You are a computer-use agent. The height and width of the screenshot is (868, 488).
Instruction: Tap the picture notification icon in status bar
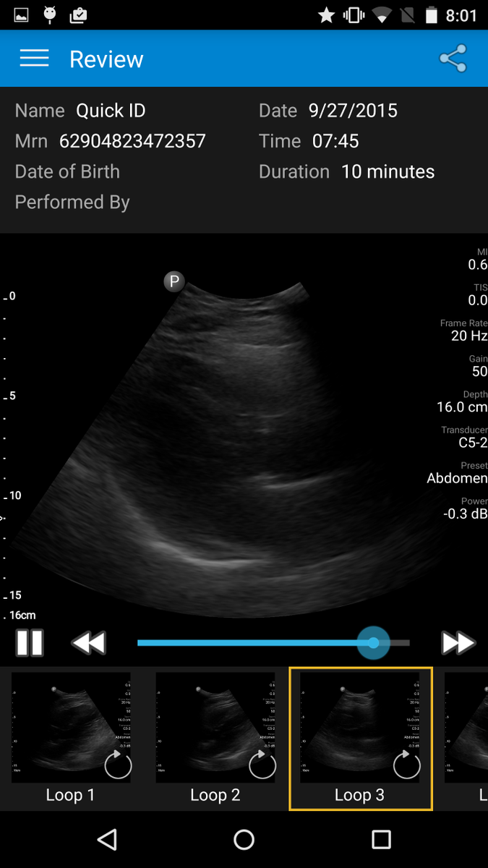point(21,14)
